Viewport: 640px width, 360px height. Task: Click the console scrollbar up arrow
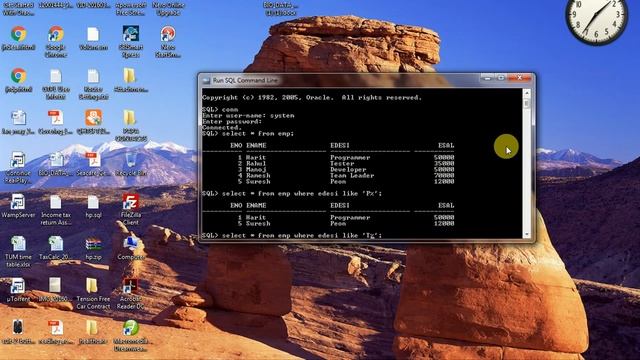527,93
